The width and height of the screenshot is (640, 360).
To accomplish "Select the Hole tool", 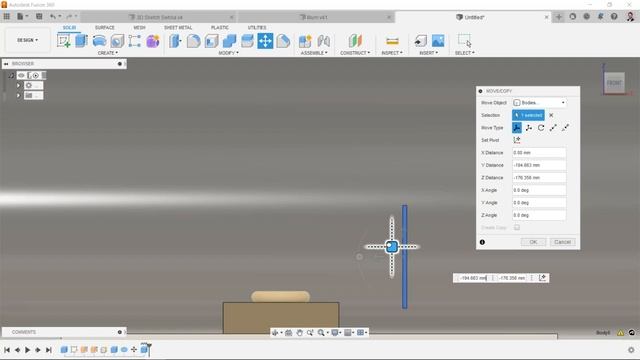I will pos(117,41).
